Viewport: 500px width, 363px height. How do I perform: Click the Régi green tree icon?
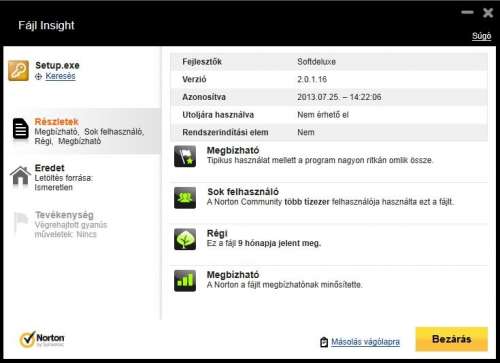coord(185,239)
